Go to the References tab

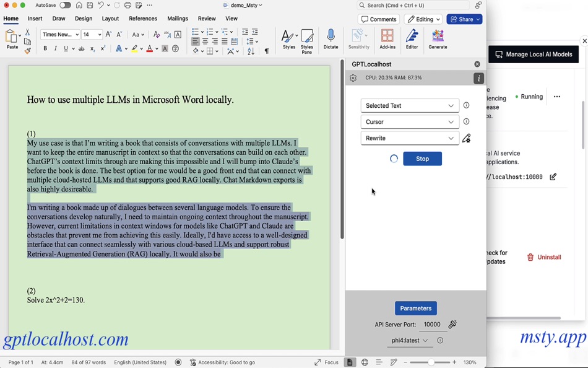point(143,19)
